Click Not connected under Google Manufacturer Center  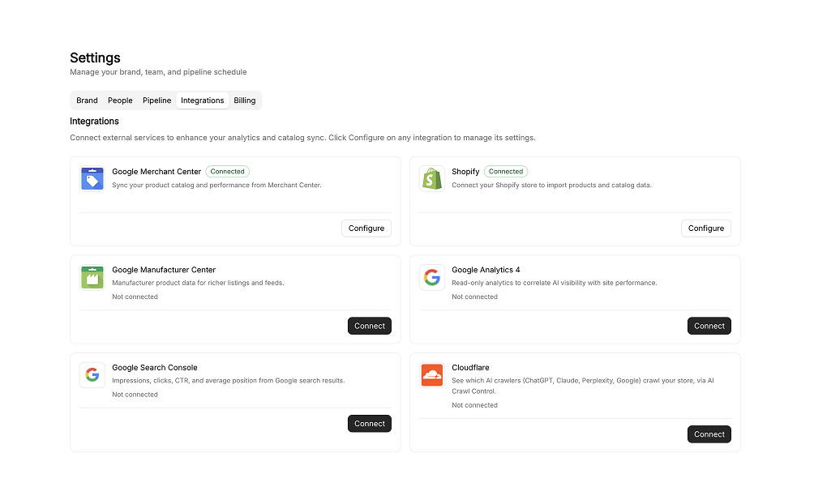(135, 297)
